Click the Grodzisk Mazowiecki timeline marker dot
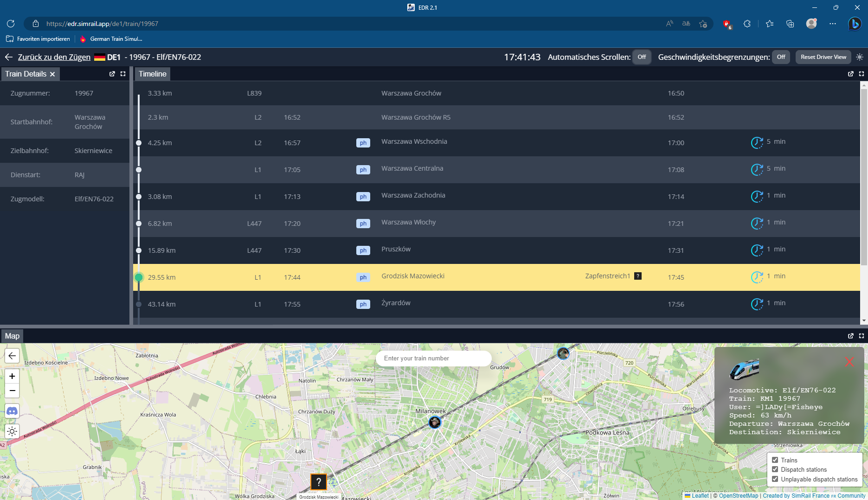The image size is (868, 500). pos(139,277)
